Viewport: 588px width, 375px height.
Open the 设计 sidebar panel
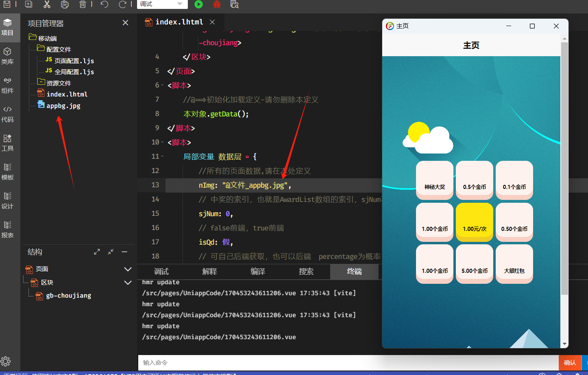pyautogui.click(x=7, y=201)
